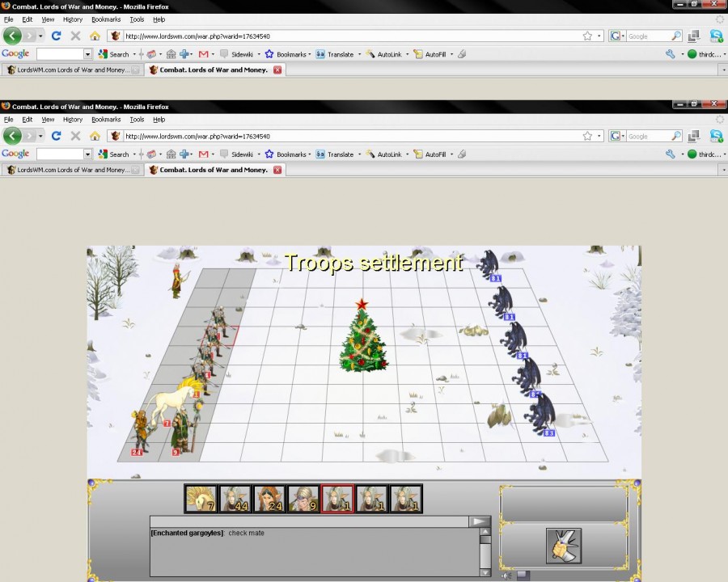This screenshot has height=582, width=728.
Task: Click the Christmas tree on the battlefield
Action: 362,336
